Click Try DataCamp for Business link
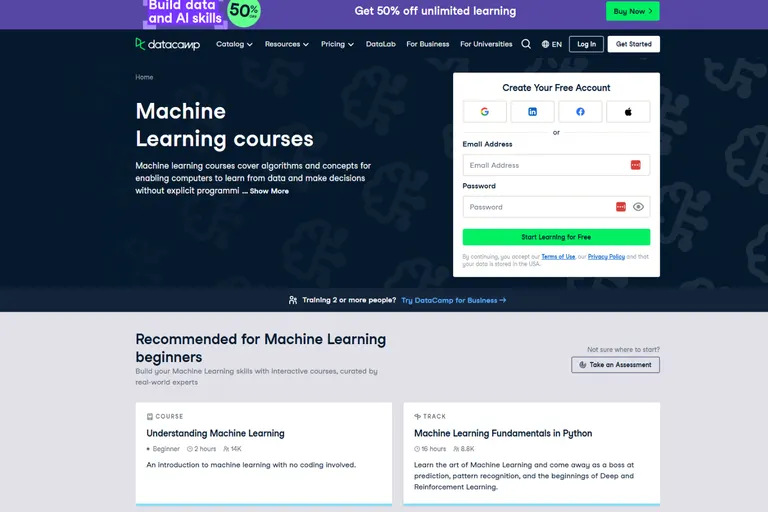 [x=454, y=300]
